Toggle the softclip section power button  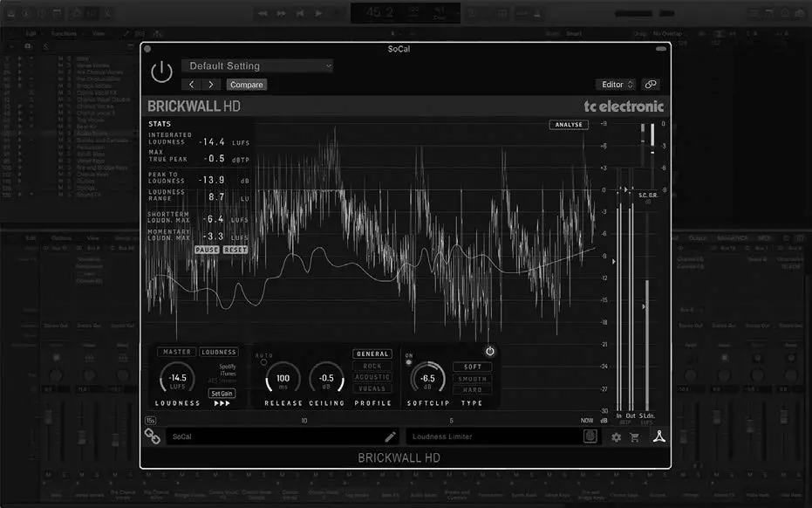pos(490,351)
